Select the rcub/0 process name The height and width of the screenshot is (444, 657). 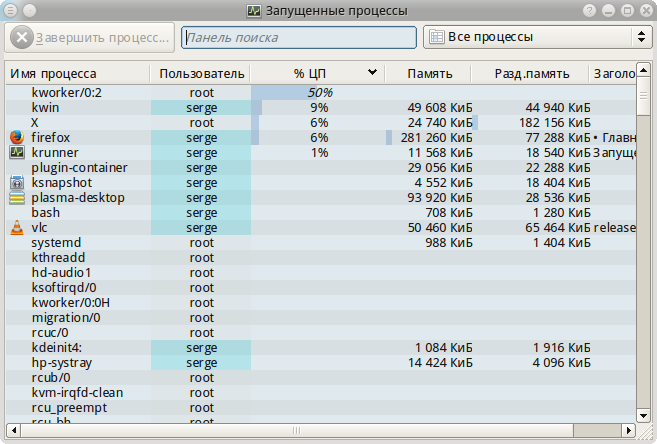click(51, 378)
